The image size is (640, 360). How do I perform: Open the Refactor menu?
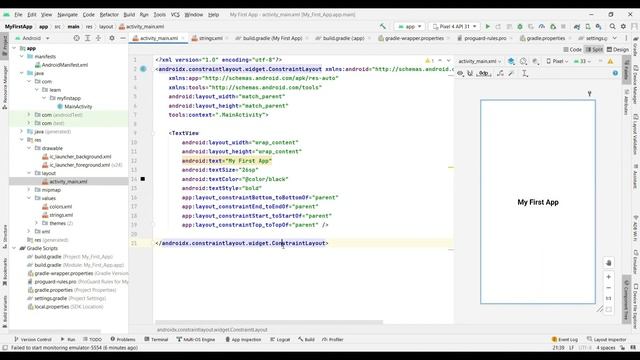[109, 15]
